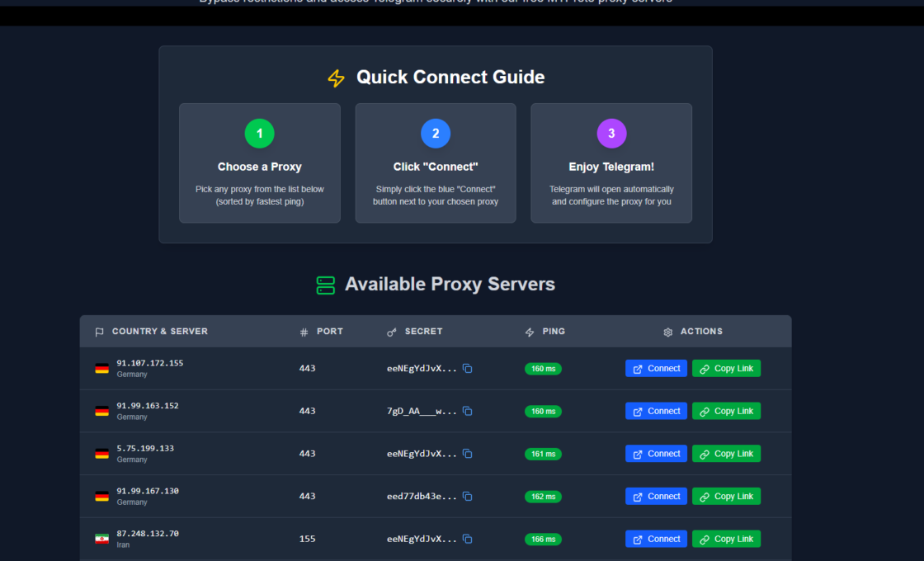The image size is (924, 561).
Task: Connect to Iran proxy 87.248.132.70
Action: pos(656,539)
